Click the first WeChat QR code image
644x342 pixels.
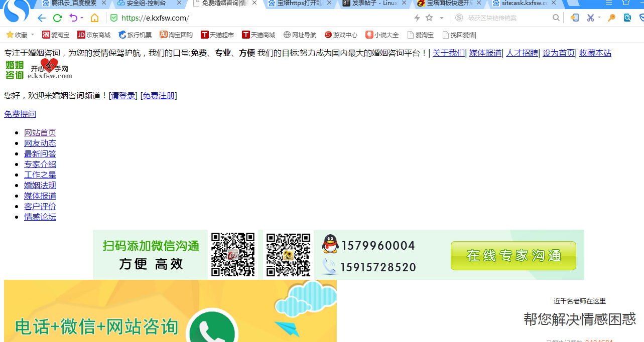tap(233, 254)
